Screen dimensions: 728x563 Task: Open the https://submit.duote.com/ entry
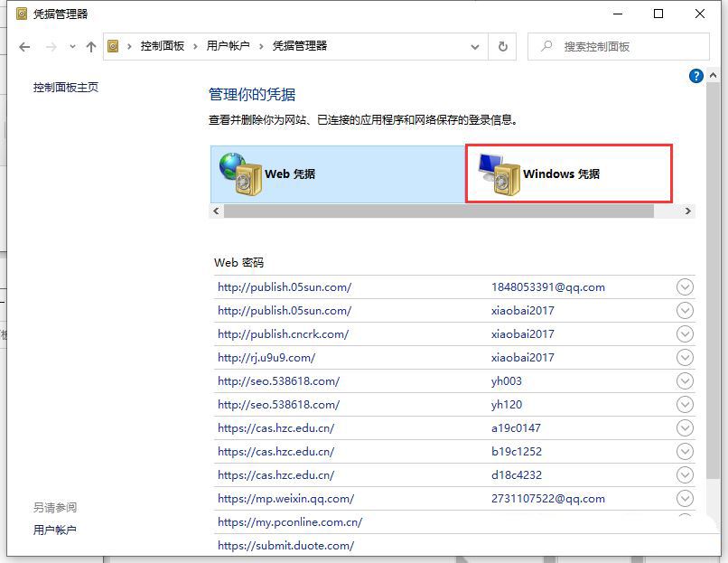285,545
